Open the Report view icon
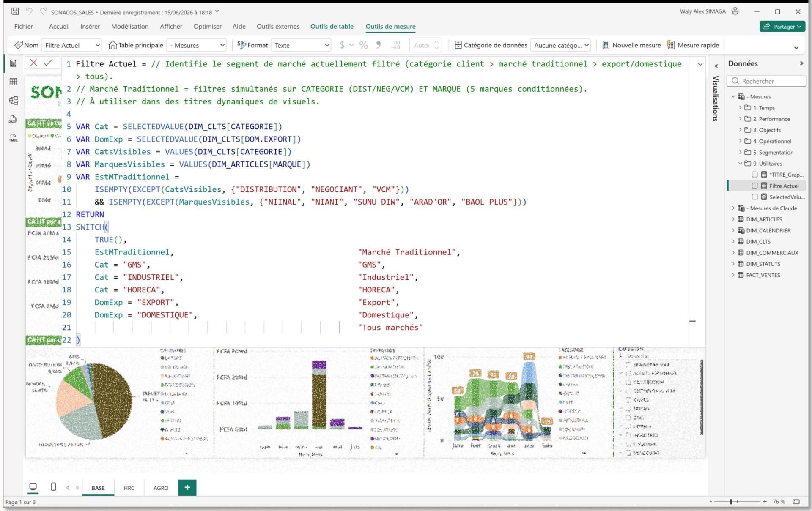Screen dimensions: 812x511 [14, 63]
